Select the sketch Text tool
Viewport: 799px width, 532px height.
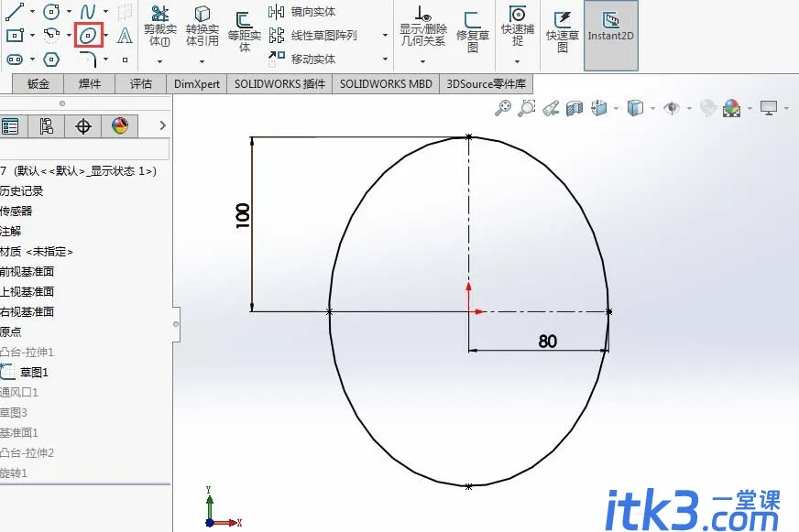pyautogui.click(x=125, y=35)
